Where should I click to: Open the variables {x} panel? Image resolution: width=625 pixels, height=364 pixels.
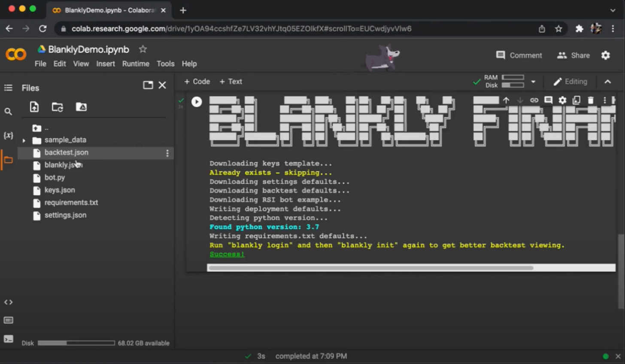point(8,135)
